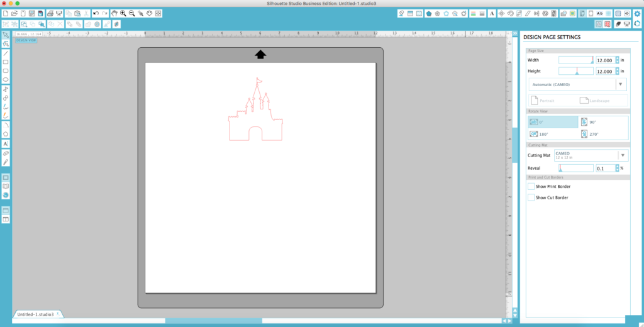Click the horizontal scrollbar thumb
Viewport: 644px width, 327px height.
(x=214, y=321)
